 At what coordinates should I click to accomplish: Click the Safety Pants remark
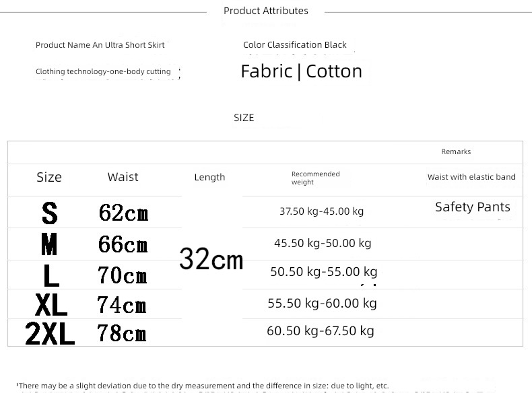click(472, 207)
